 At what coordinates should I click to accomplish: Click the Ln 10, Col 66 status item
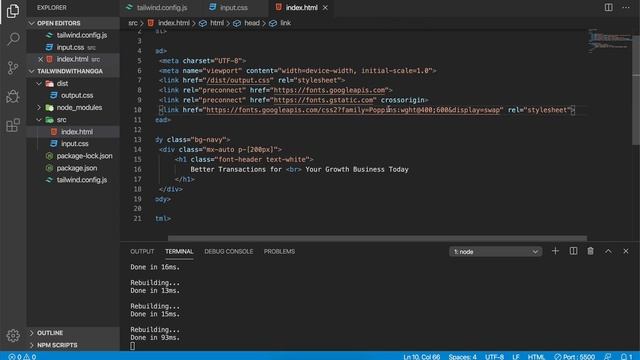pos(422,356)
